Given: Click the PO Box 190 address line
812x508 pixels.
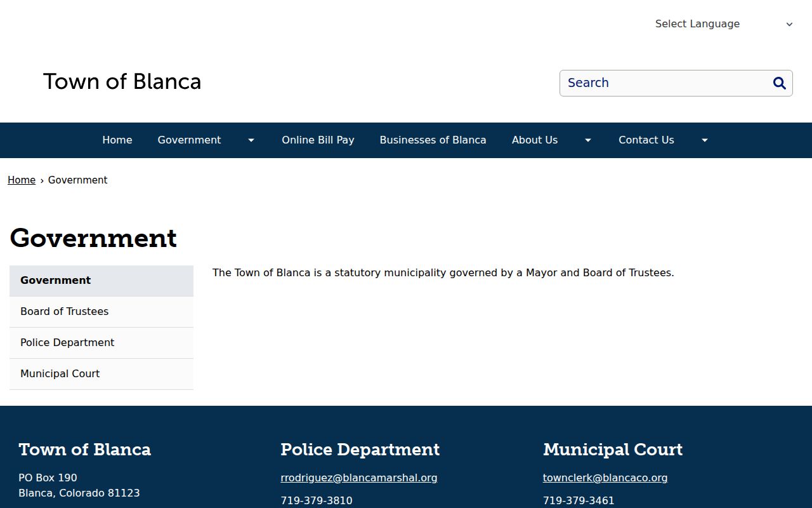Looking at the screenshot, I should [x=48, y=478].
